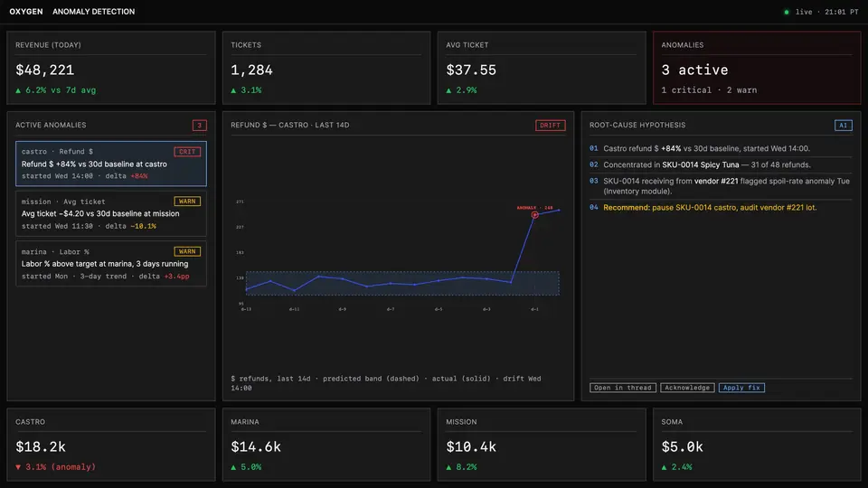
Task: Click the Acknowledge button
Action: [x=687, y=388]
